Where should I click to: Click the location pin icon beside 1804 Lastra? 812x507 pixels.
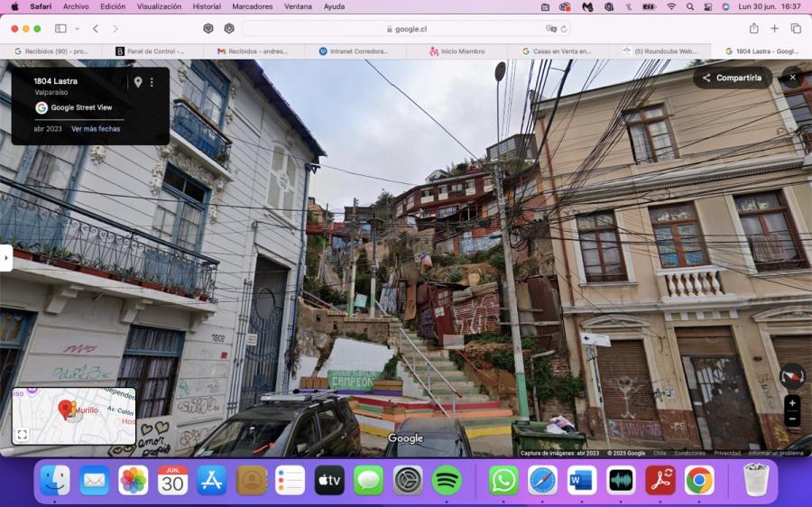point(138,82)
